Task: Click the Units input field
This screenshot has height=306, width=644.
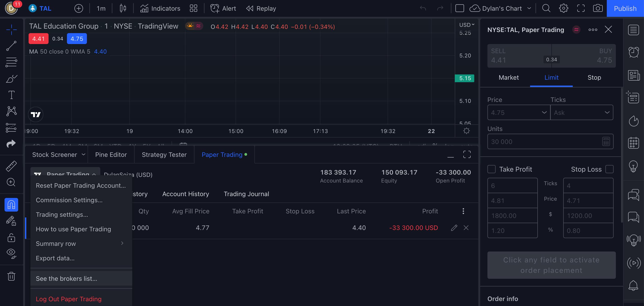Action: 550,141
